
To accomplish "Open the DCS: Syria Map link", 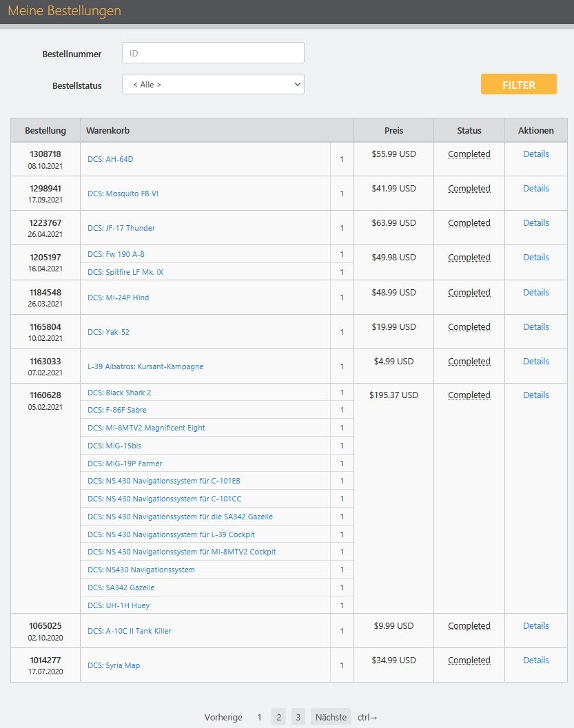I will pos(114,665).
